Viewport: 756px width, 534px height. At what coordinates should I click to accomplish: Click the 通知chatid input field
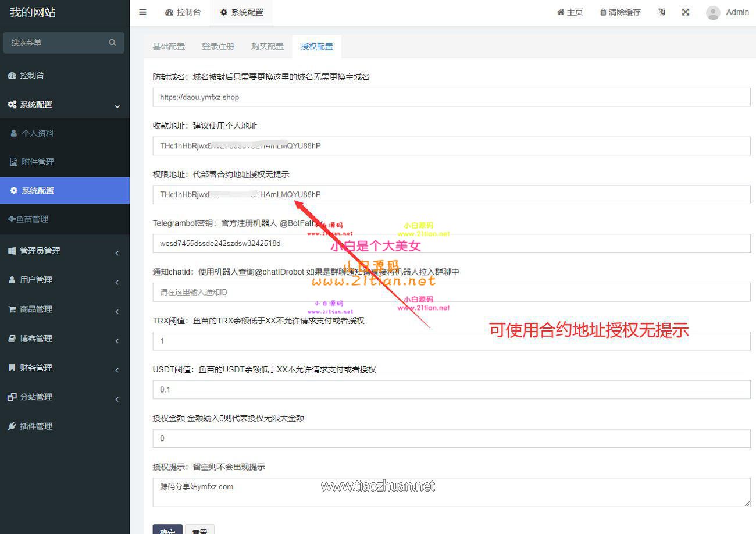point(452,292)
